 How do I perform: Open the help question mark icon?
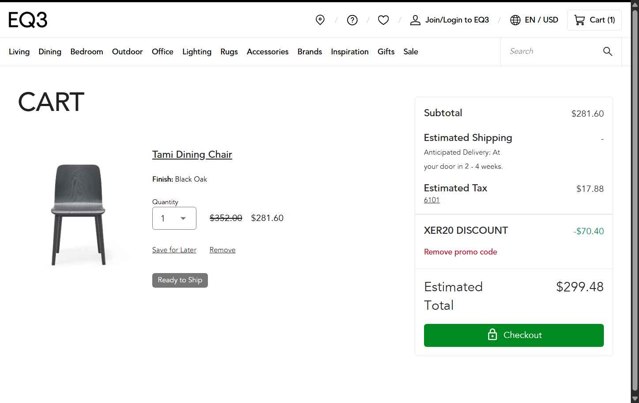coord(352,20)
